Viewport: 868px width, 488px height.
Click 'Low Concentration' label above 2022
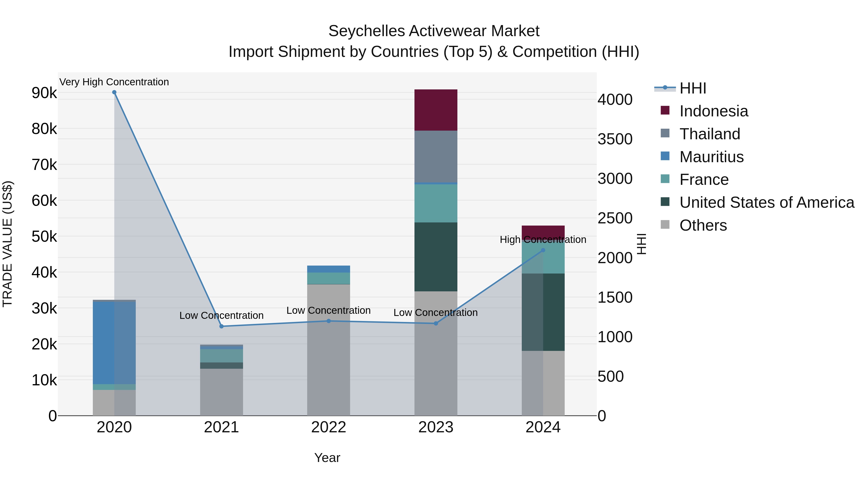point(329,311)
